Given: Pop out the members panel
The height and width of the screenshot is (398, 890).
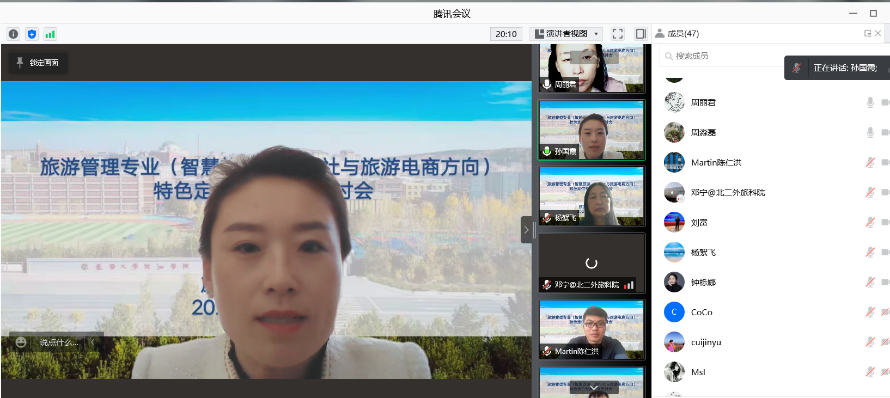Looking at the screenshot, I should click(x=867, y=33).
